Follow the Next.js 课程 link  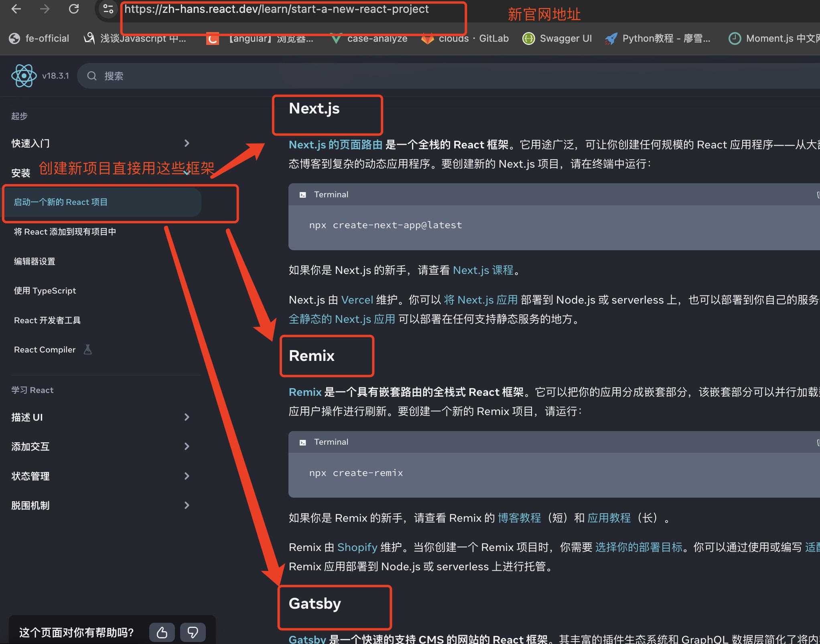(483, 270)
